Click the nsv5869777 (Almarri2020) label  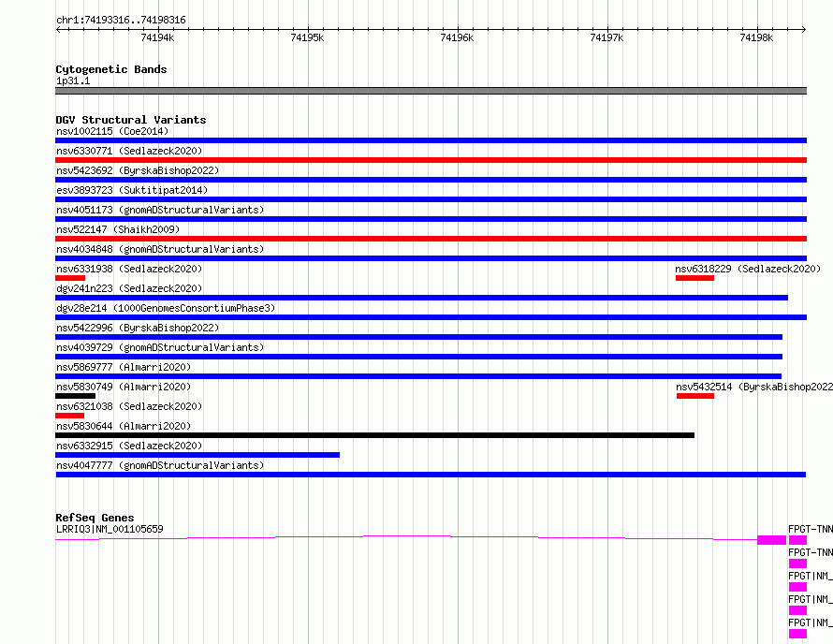click(124, 367)
